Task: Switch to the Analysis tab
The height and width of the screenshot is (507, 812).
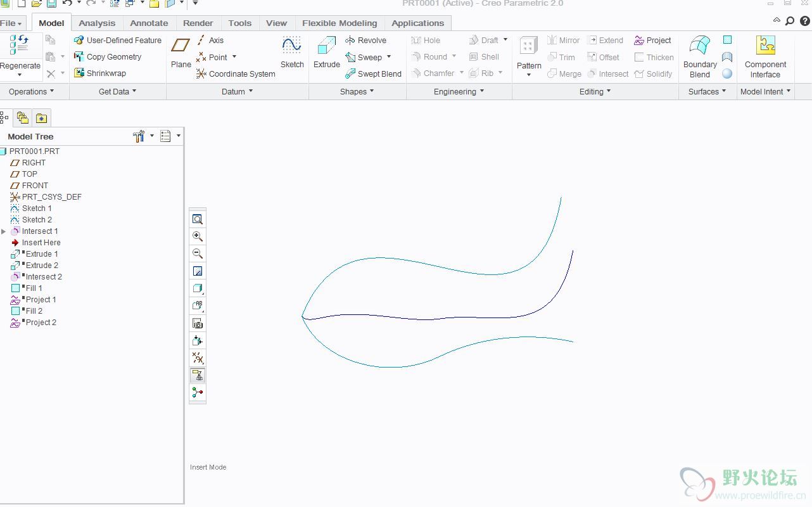Action: 97,23
